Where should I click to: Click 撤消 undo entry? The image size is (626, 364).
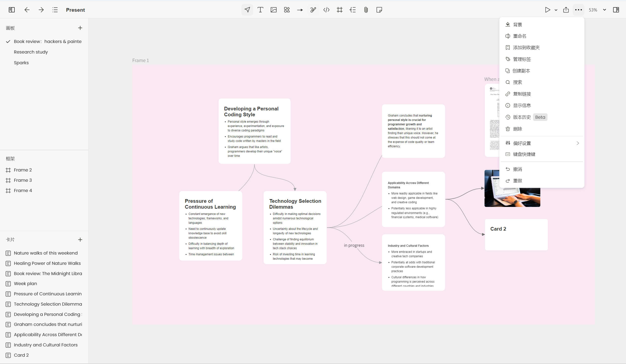coord(542,169)
